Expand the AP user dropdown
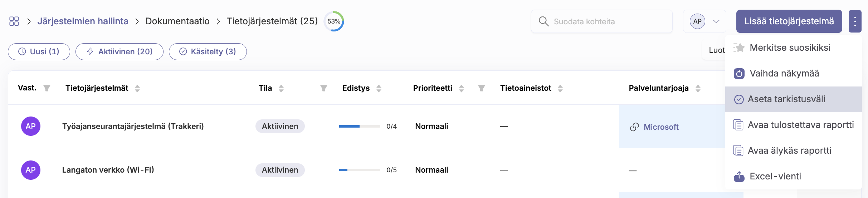Viewport: 868px width, 198px height. 704,21
